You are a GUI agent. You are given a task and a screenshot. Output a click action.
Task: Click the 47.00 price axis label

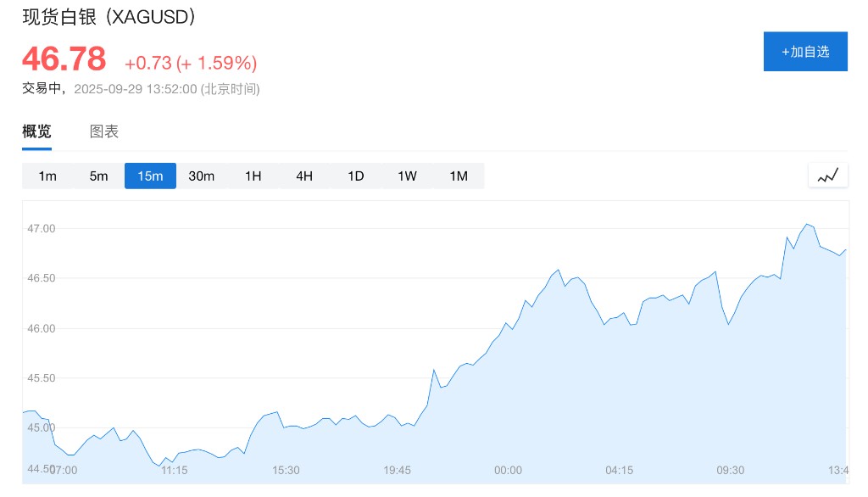[x=41, y=229]
